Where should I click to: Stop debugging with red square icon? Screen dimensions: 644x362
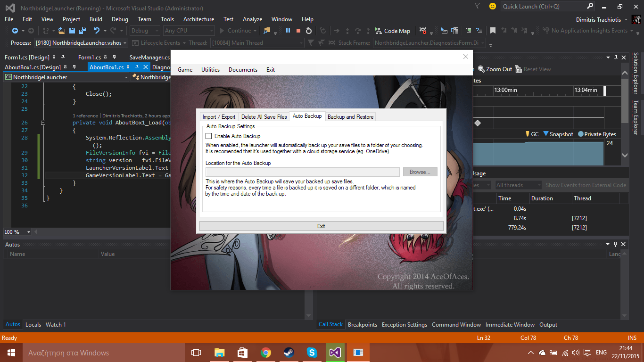point(298,31)
